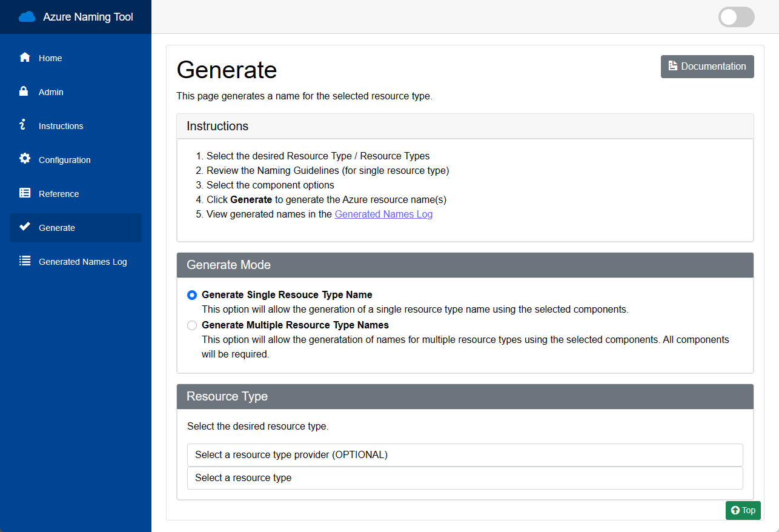
Task: Click the Resource Type section header
Action: click(x=465, y=396)
